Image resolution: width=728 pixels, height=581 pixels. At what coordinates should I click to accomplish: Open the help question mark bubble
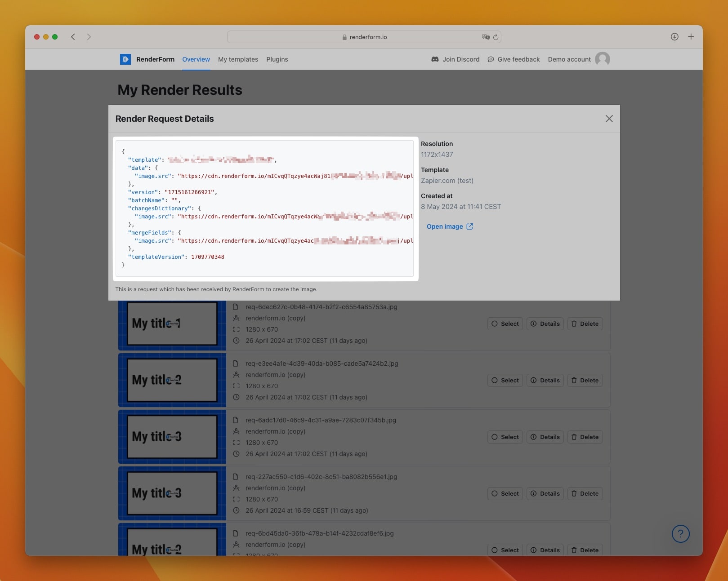coord(681,534)
